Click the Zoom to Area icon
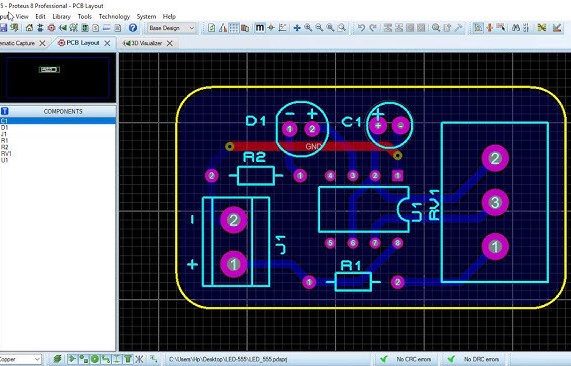571x366 pixels. [342, 28]
